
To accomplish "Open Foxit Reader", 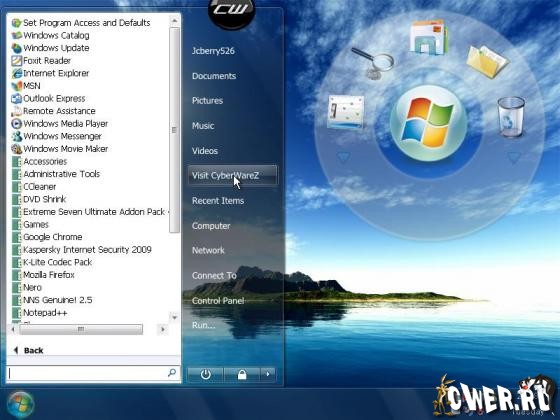I will (x=41, y=61).
